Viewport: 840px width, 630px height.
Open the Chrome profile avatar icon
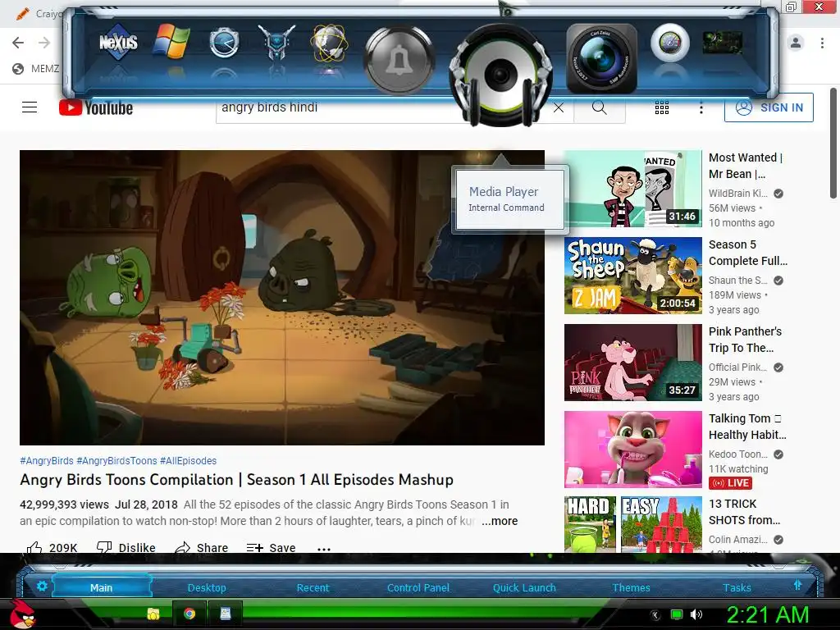796,43
